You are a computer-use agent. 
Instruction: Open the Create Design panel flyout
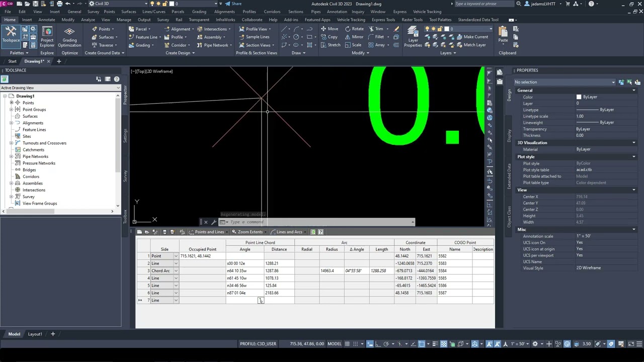tap(180, 53)
